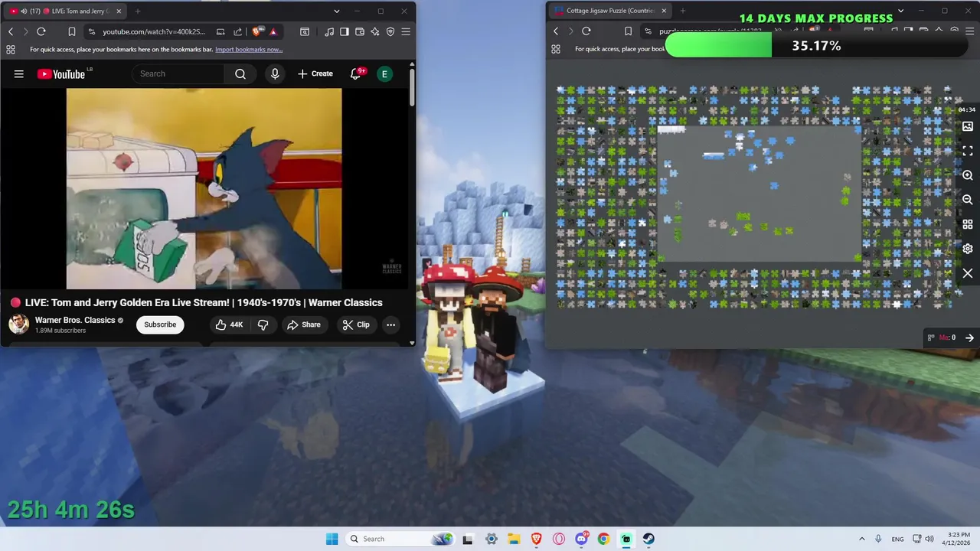Open Leo AI sparkle icon
980x551 pixels.
point(375,31)
